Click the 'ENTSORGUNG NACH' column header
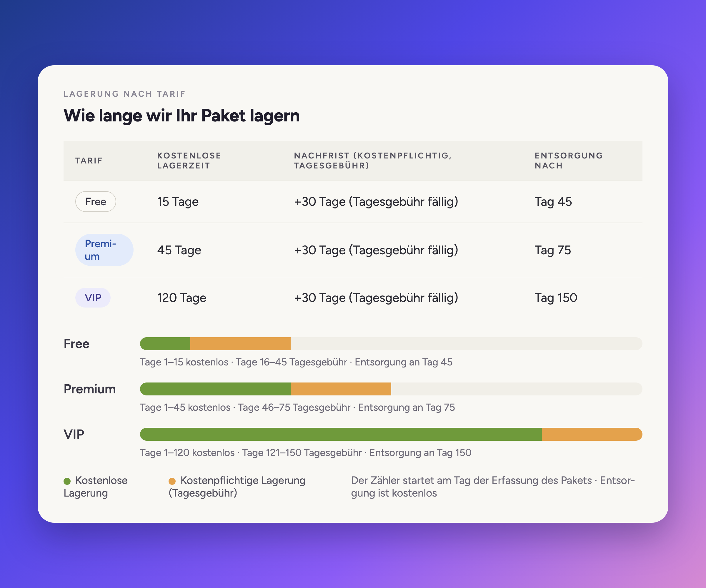 [x=569, y=161]
